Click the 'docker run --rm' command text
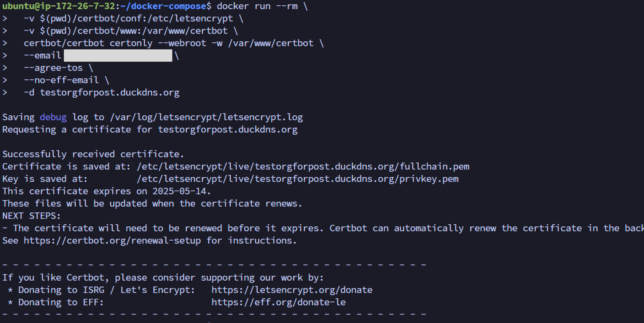The width and height of the screenshot is (644, 323). [257, 6]
